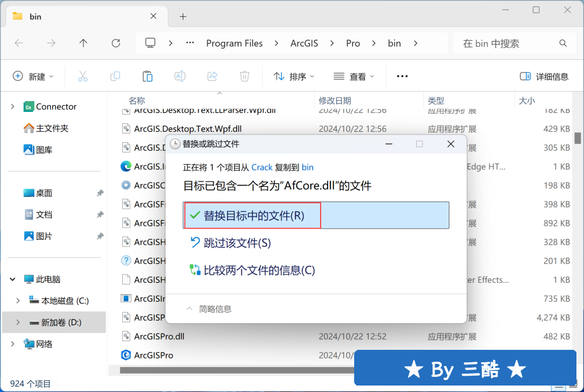Click the search magnifier icon
This screenshot has height=392, width=584.
tap(563, 43)
